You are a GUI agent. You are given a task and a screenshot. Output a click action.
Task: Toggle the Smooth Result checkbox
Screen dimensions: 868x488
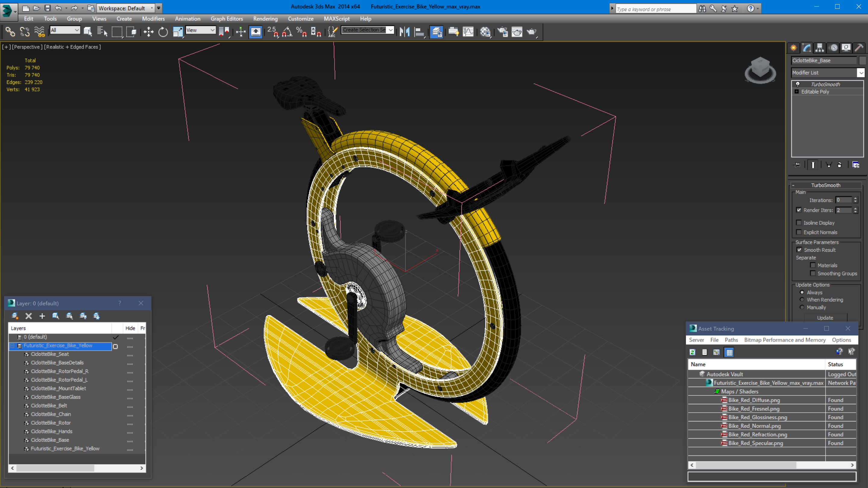point(799,250)
